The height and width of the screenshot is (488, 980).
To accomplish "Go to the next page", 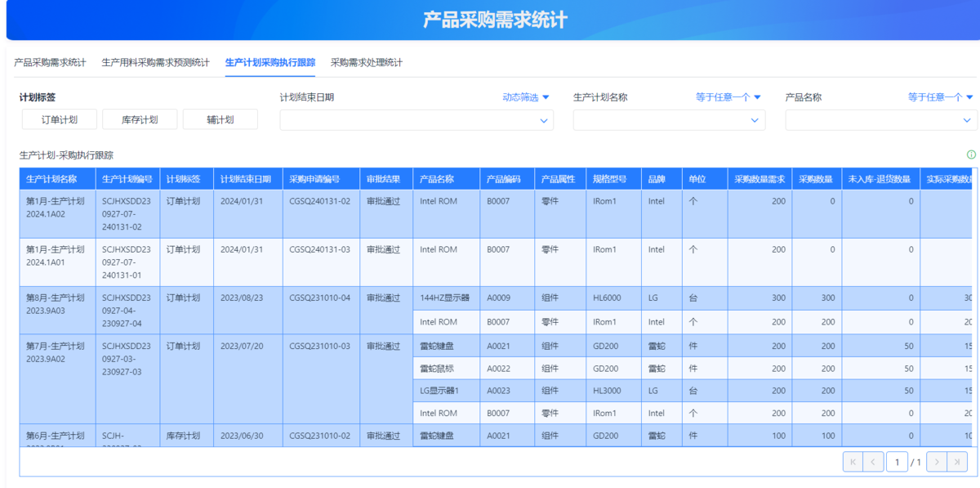I will tap(936, 463).
